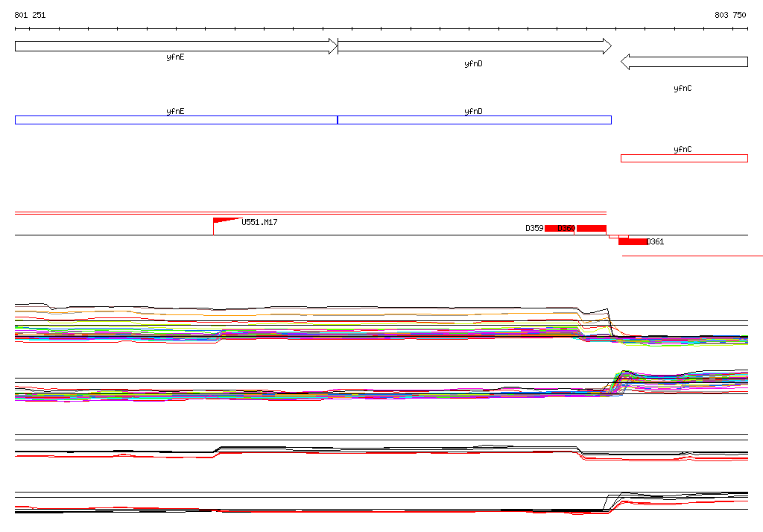
Task: Click the yfnE label under the top arrow
Action: [175, 57]
